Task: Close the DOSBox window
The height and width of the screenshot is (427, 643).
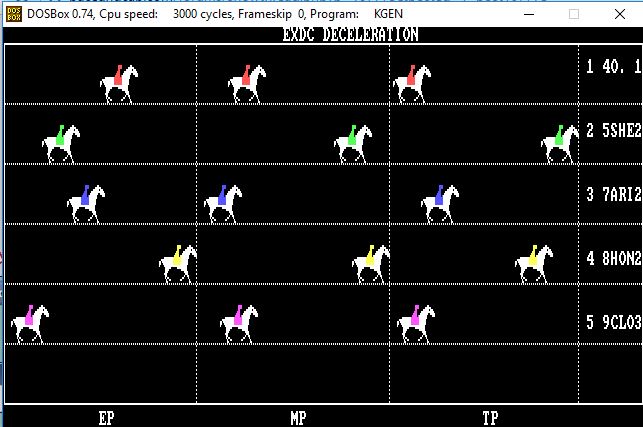Action: click(620, 14)
